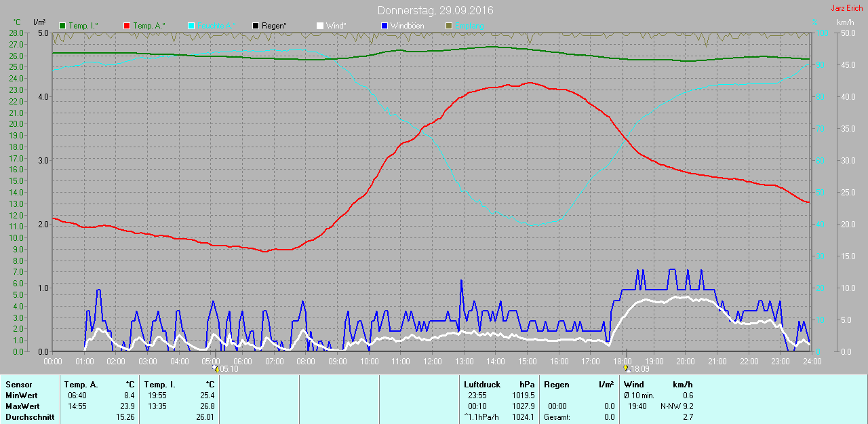
Task: Click the Temp. A. column header in table
Action: tap(81, 385)
